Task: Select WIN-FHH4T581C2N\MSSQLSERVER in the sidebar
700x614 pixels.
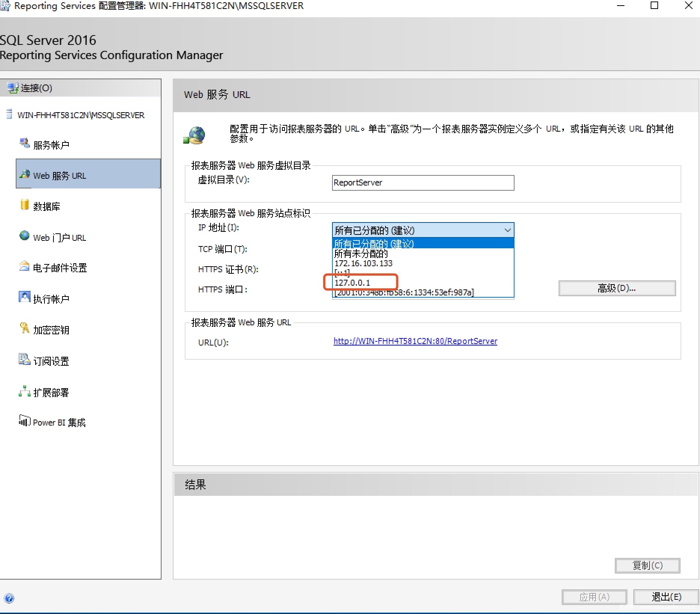Action: point(81,115)
